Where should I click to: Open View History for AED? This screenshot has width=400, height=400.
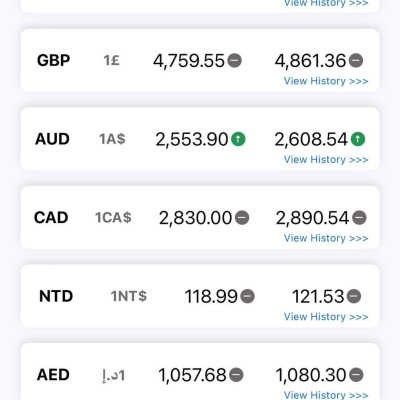[326, 395]
